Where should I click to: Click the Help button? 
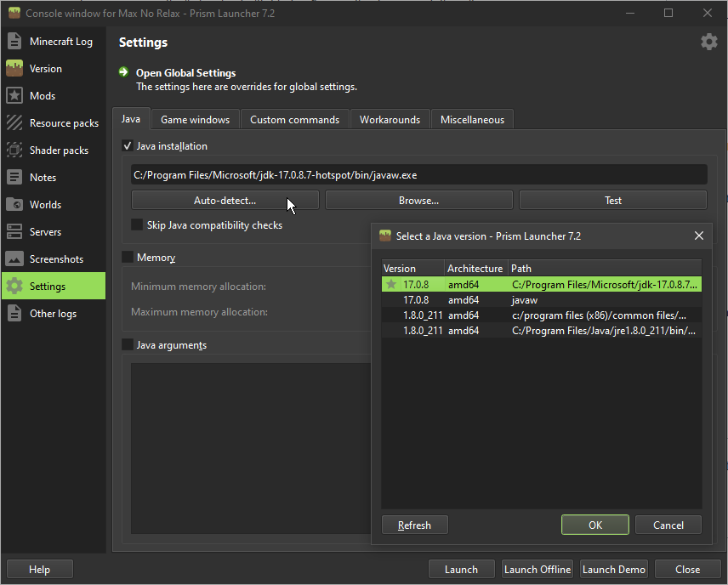click(39, 569)
